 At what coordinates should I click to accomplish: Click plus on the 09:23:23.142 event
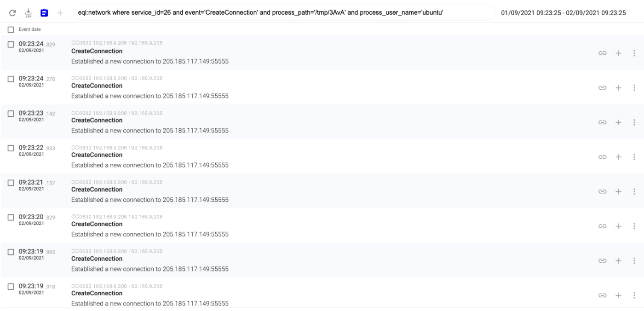point(618,122)
